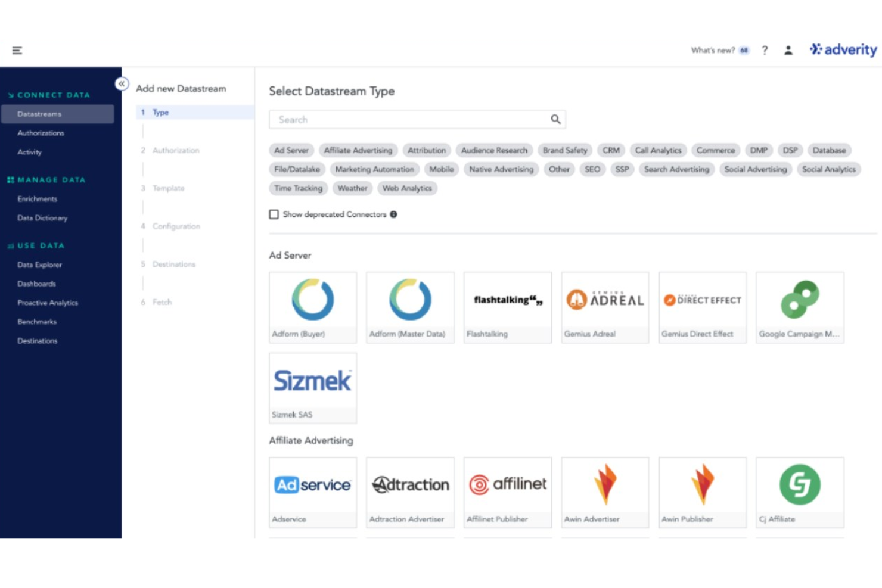This screenshot has width=882, height=588.
Task: Open the hamburger menu icon
Action: [17, 51]
